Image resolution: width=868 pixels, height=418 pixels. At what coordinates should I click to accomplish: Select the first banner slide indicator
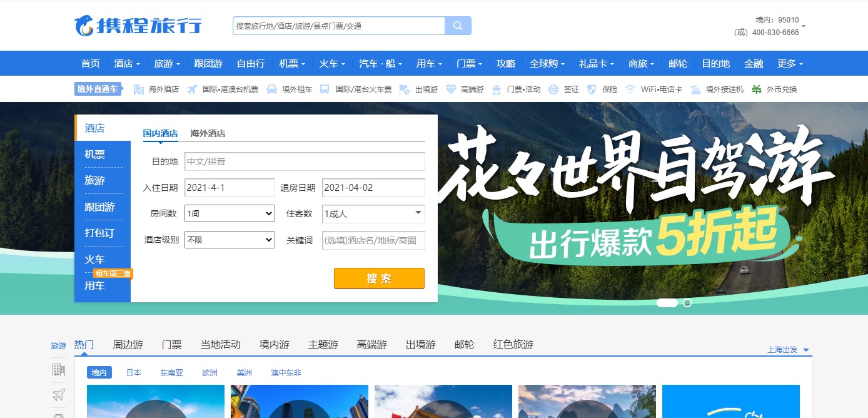point(667,303)
